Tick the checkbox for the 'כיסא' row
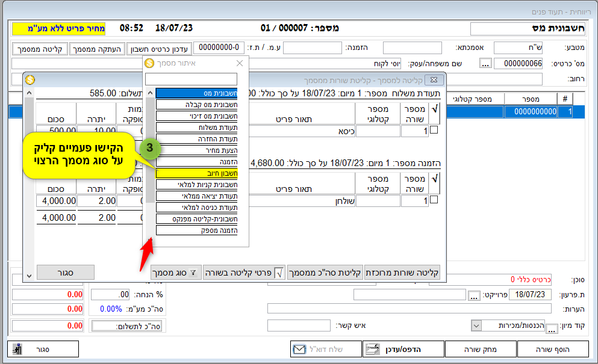This screenshot has width=598, height=364. pyautogui.click(x=434, y=130)
